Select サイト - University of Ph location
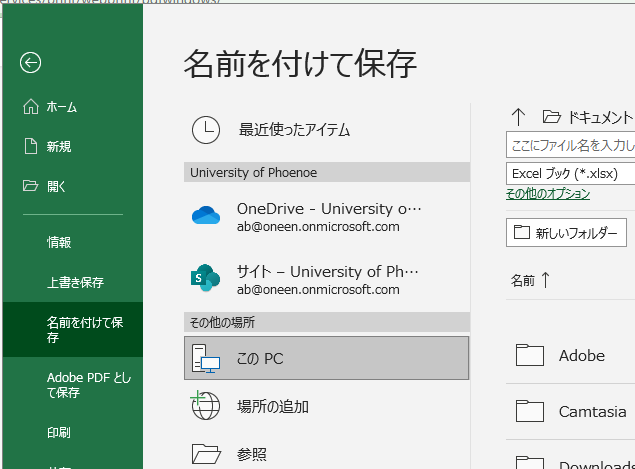The image size is (635, 469). click(327, 279)
